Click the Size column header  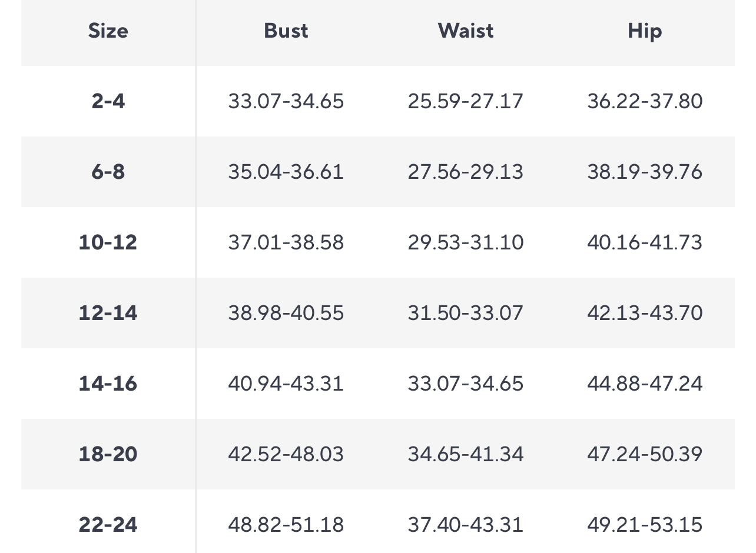click(108, 31)
